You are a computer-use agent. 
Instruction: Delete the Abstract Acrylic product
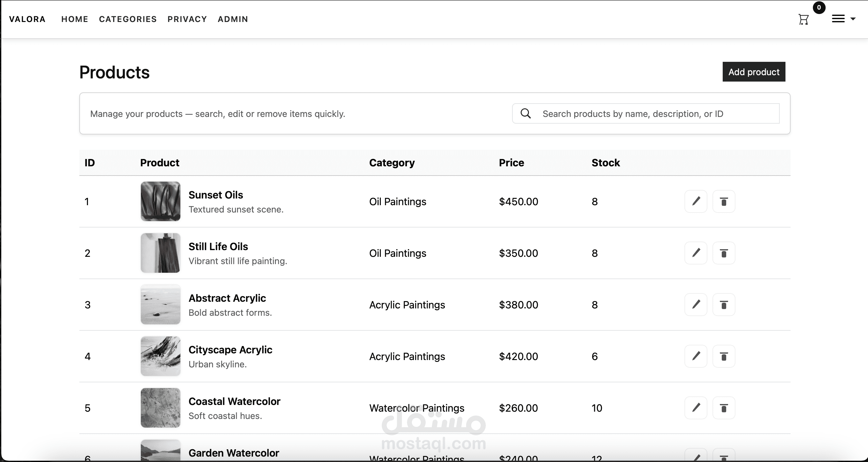[723, 305]
